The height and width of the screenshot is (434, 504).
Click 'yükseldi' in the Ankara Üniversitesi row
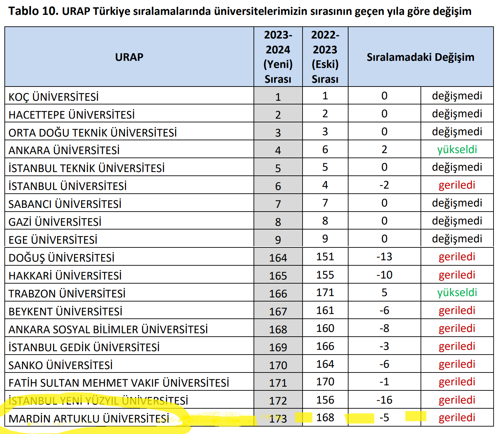click(457, 149)
